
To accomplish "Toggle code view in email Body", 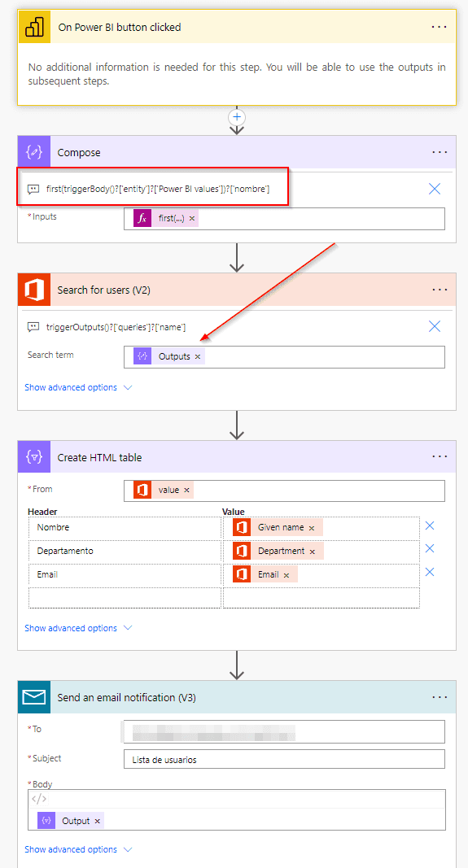I will pos(39,798).
